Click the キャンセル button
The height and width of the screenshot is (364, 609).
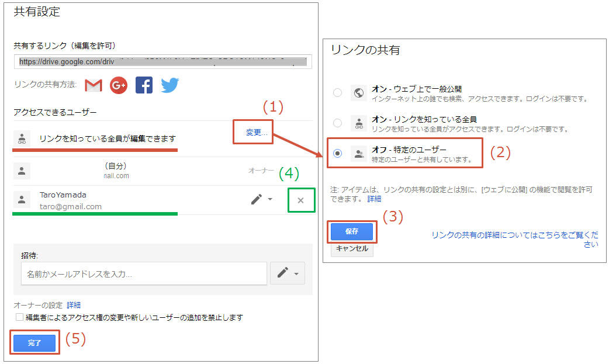pyautogui.click(x=352, y=248)
